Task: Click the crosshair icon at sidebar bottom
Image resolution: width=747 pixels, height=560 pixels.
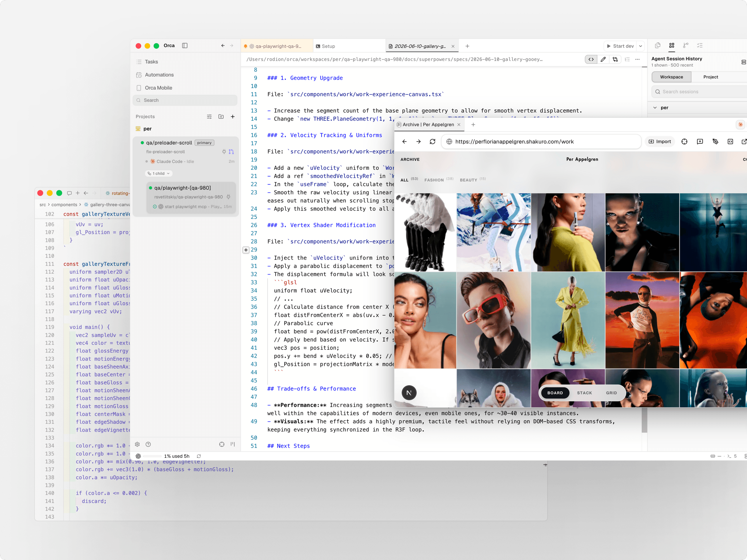Action: coord(222,444)
